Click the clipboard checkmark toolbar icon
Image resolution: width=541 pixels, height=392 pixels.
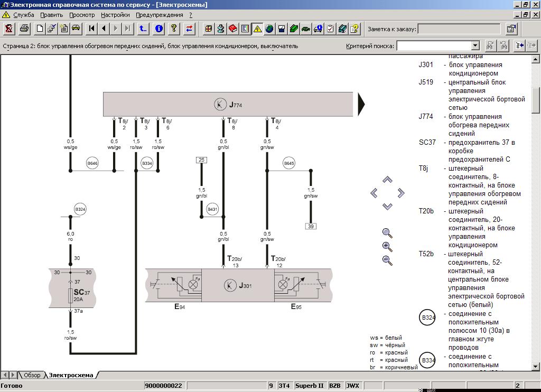pos(330,29)
